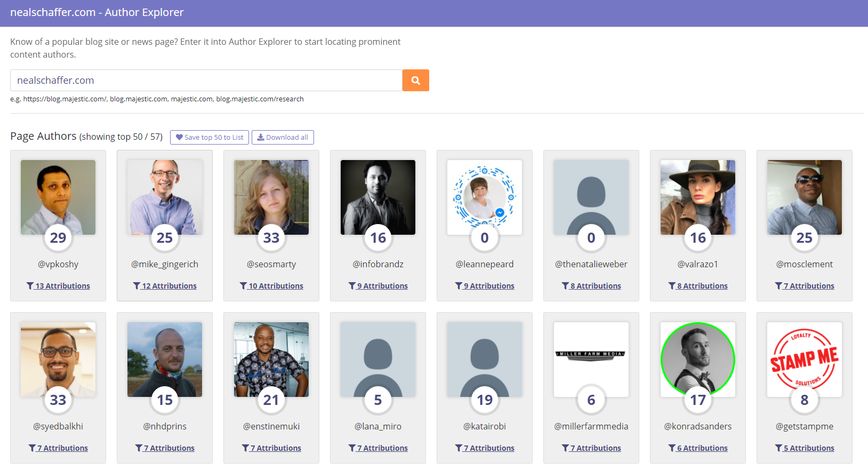Image resolution: width=868 pixels, height=470 pixels.
Task: Click the @syedbalkhi handle text
Action: tap(58, 426)
